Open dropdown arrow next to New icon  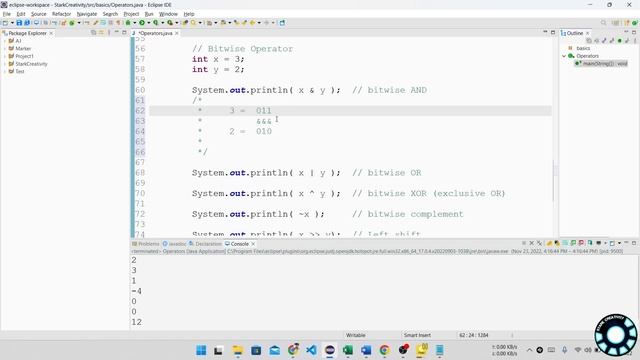pyautogui.click(x=12, y=23)
